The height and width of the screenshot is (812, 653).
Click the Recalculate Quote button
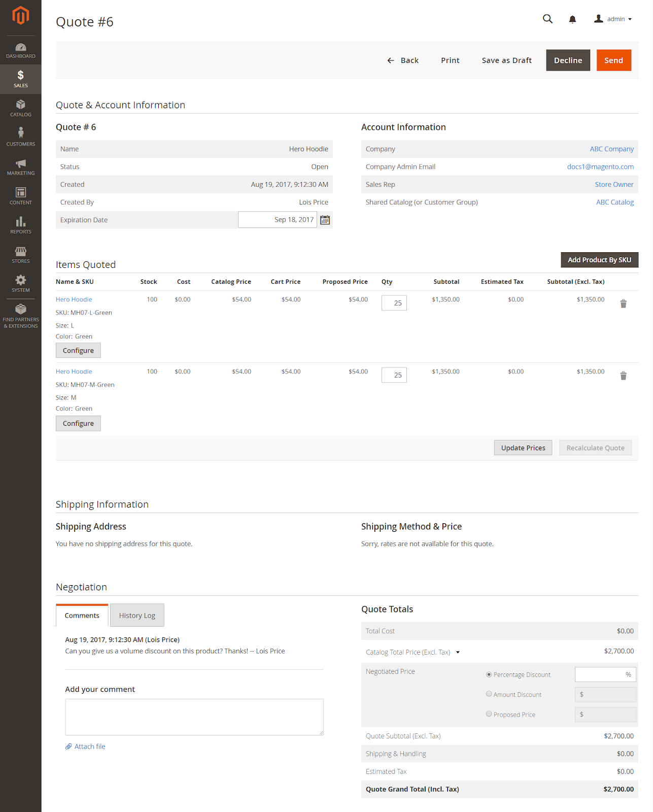click(x=596, y=448)
